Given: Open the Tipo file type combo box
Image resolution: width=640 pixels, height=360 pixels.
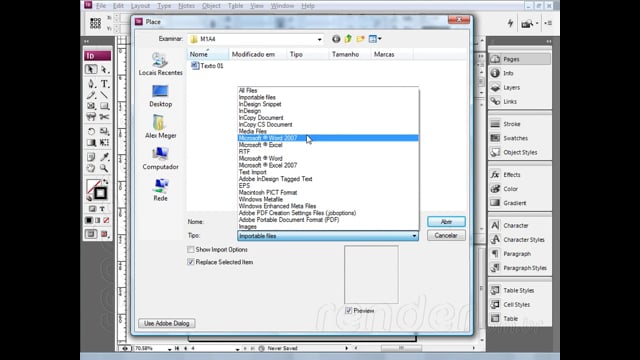Looking at the screenshot, I should [328, 236].
